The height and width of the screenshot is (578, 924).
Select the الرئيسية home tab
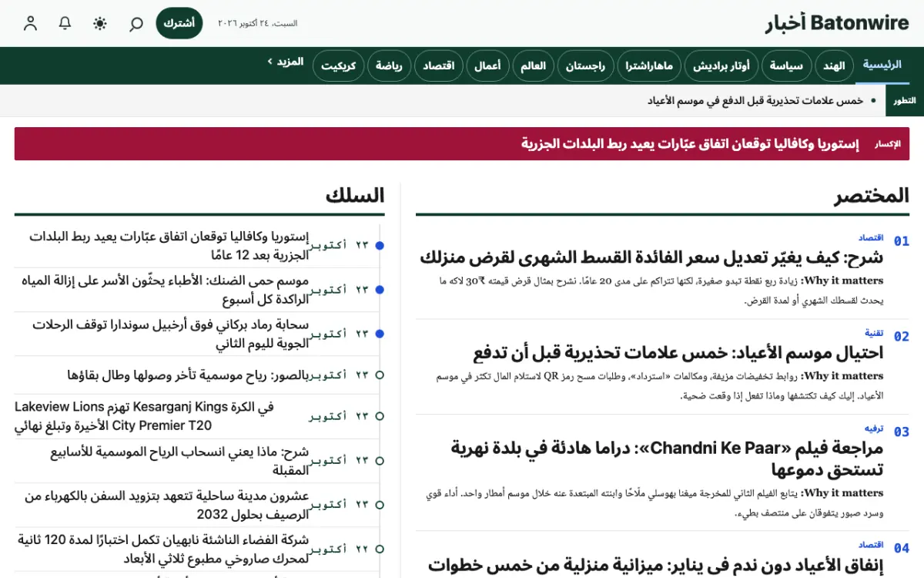tap(882, 66)
